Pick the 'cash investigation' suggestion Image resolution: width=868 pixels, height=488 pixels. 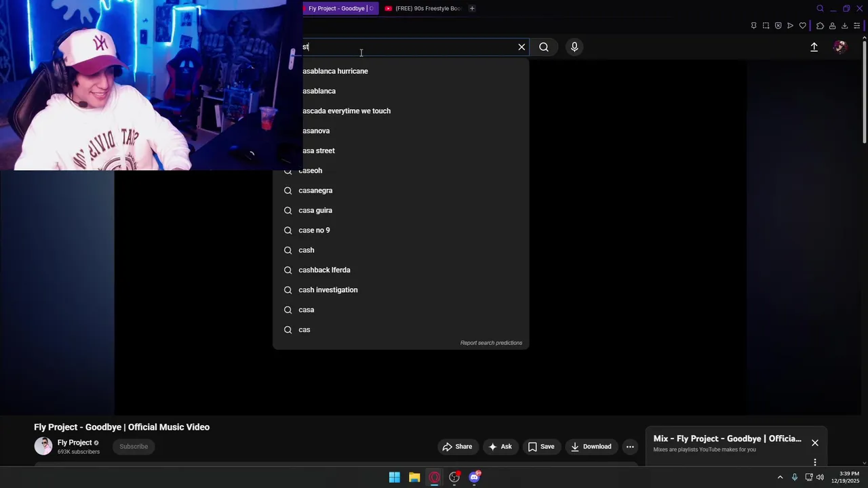[x=401, y=290]
